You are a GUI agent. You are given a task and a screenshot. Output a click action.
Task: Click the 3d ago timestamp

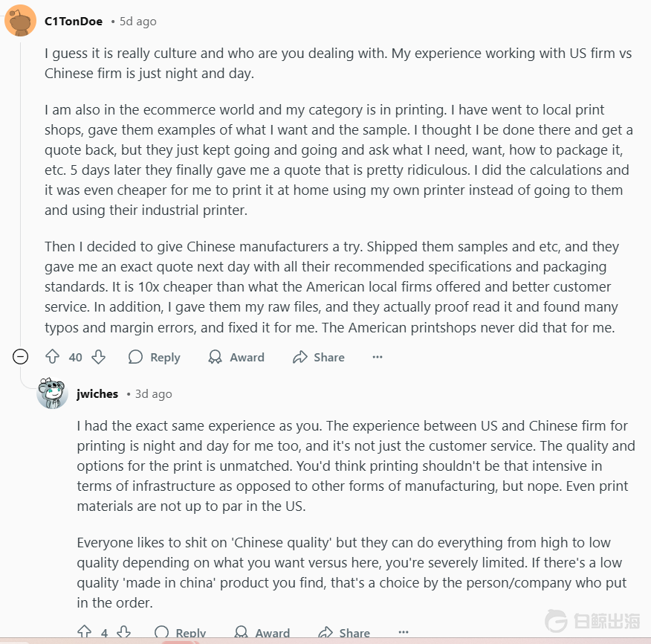click(x=154, y=393)
